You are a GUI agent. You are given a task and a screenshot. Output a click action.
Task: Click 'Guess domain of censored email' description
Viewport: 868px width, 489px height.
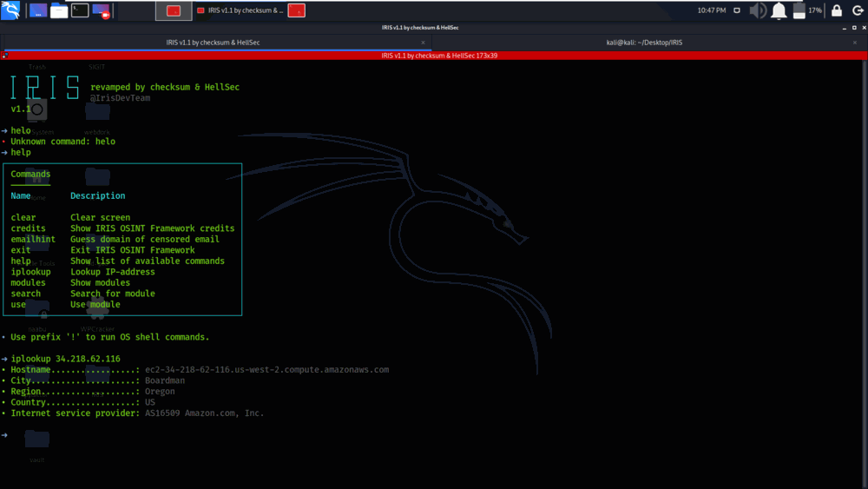[145, 239]
